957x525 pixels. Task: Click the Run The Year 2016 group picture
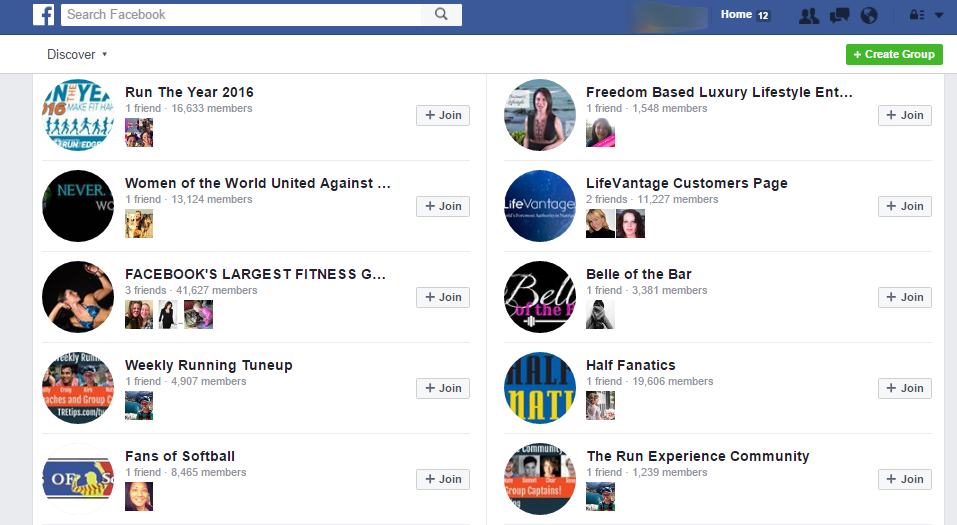tap(78, 115)
